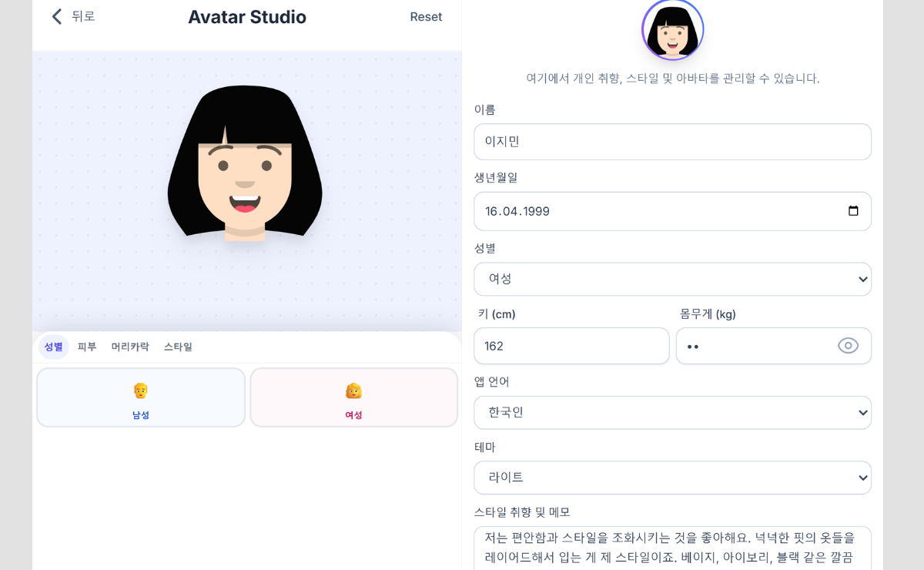Screen dimensions: 924x570
Task: Open the 테마 dropdown showing 라이트
Action: (672, 478)
